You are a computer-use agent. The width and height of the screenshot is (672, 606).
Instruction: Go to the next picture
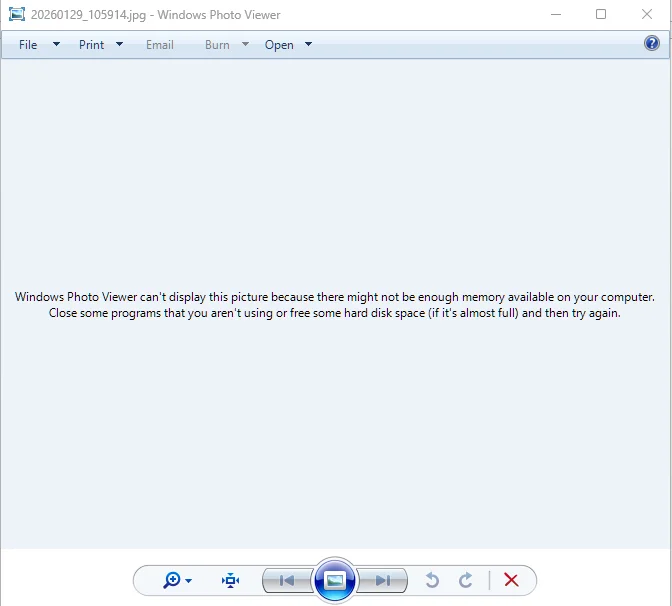click(382, 580)
